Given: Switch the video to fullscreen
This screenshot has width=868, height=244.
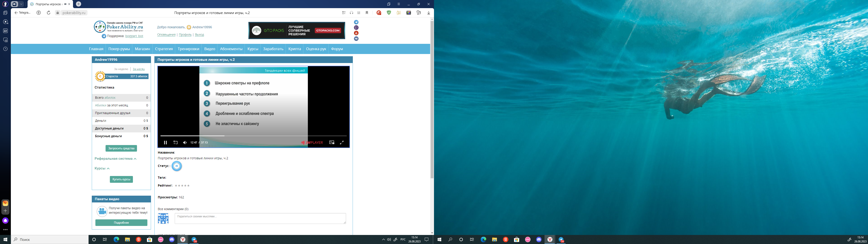Looking at the screenshot, I should 342,143.
